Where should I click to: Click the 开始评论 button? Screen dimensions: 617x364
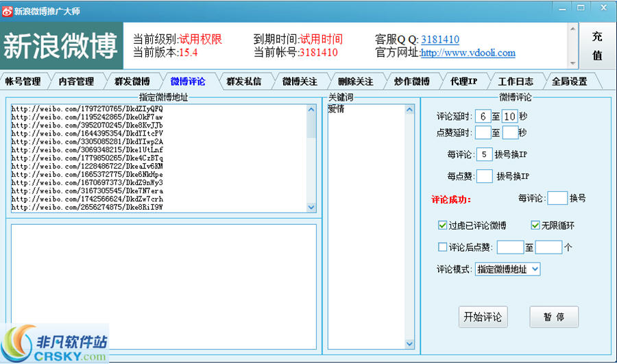483,317
